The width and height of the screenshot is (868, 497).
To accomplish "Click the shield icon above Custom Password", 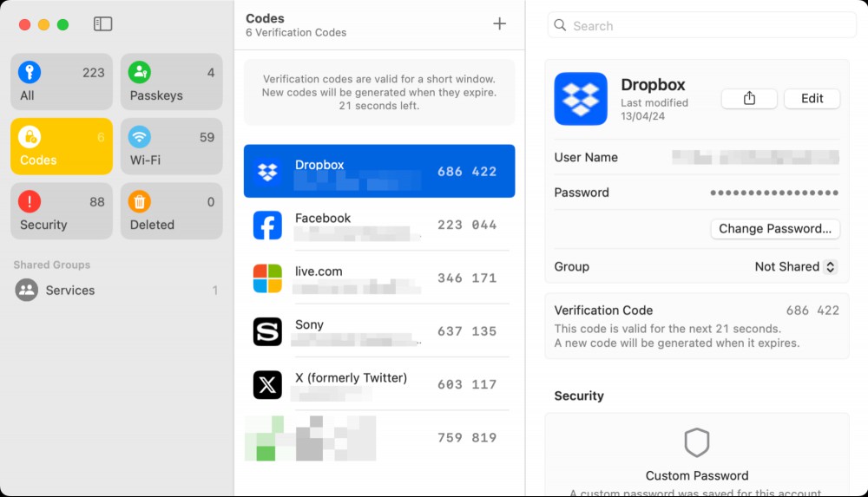I will 696,442.
